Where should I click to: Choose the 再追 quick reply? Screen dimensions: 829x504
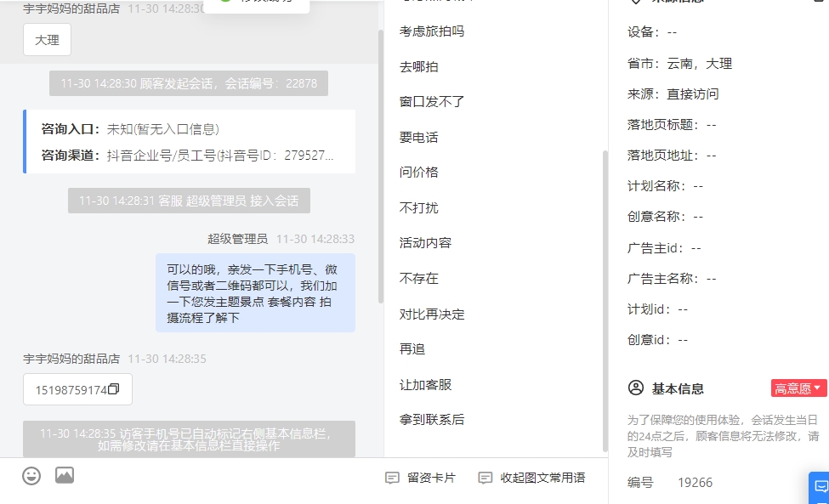click(x=412, y=349)
